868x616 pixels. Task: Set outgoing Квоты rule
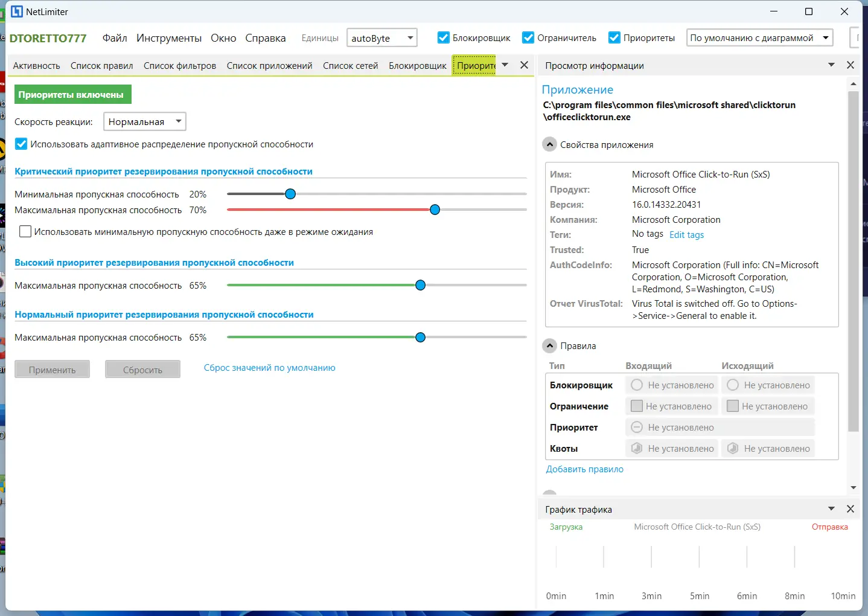[768, 449]
